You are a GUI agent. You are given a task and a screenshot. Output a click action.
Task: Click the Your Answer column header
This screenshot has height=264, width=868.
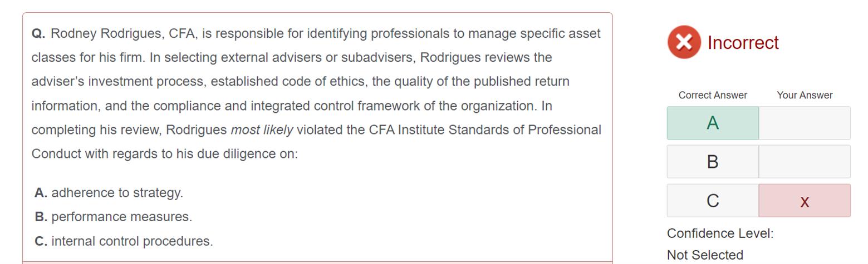click(805, 95)
